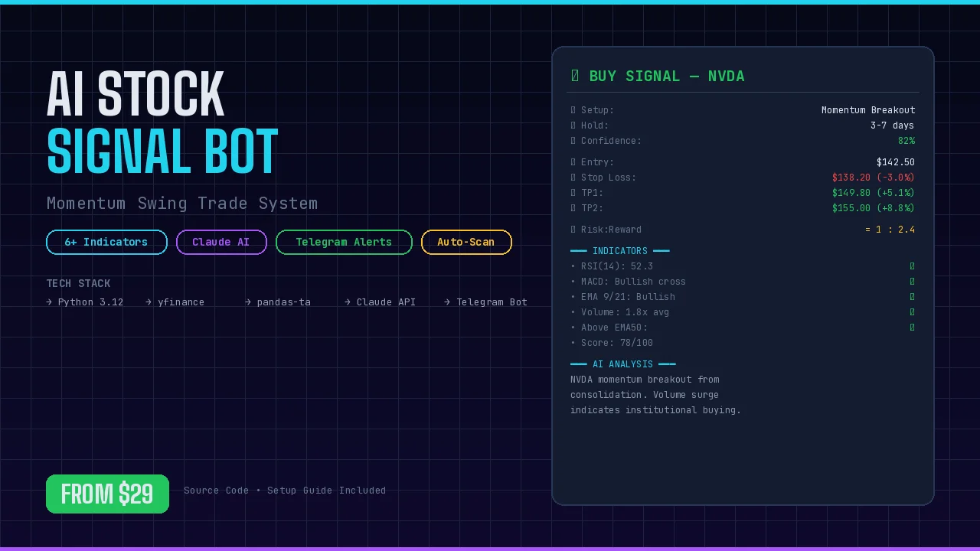The width and height of the screenshot is (980, 551).
Task: Click the Telegram Alerts pill
Action: tap(344, 242)
